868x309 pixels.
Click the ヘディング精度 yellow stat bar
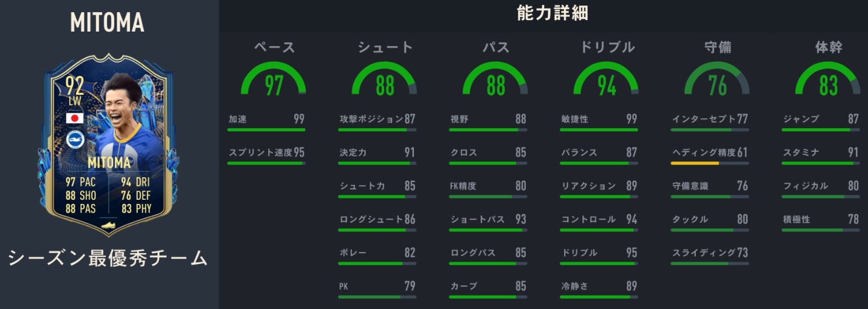695,163
